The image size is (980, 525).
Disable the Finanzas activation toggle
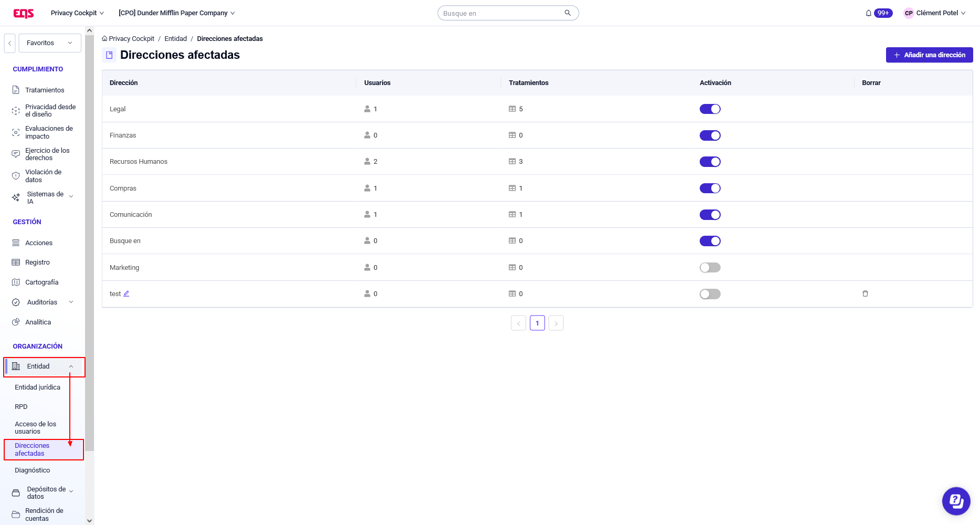pyautogui.click(x=710, y=135)
